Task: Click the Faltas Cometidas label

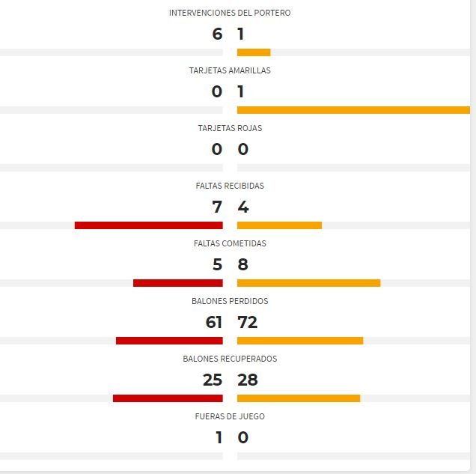Action: [230, 243]
